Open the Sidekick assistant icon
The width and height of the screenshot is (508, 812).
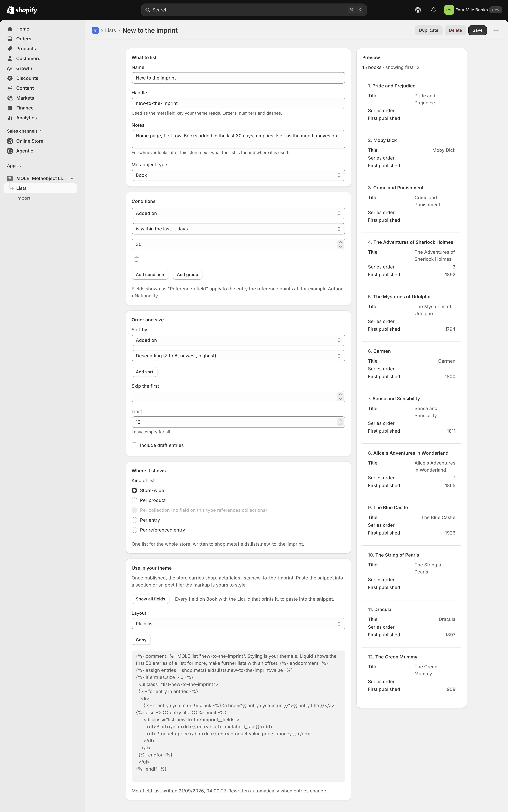point(418,10)
